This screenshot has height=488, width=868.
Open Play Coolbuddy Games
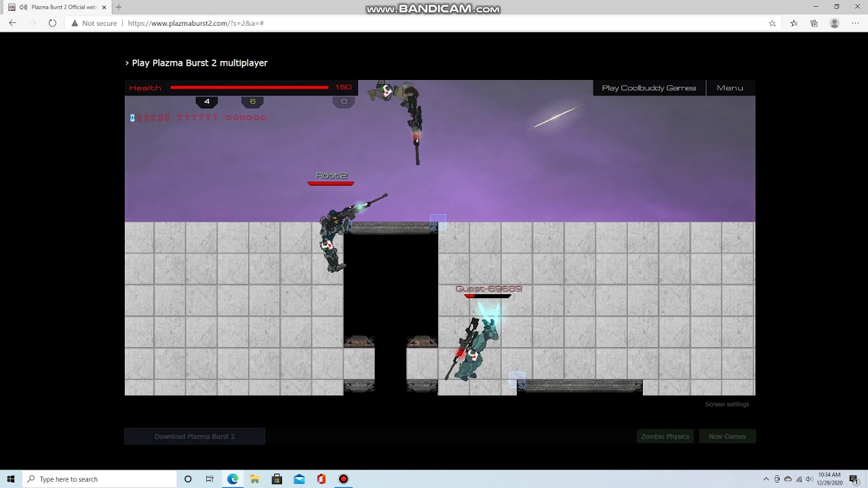tap(649, 87)
